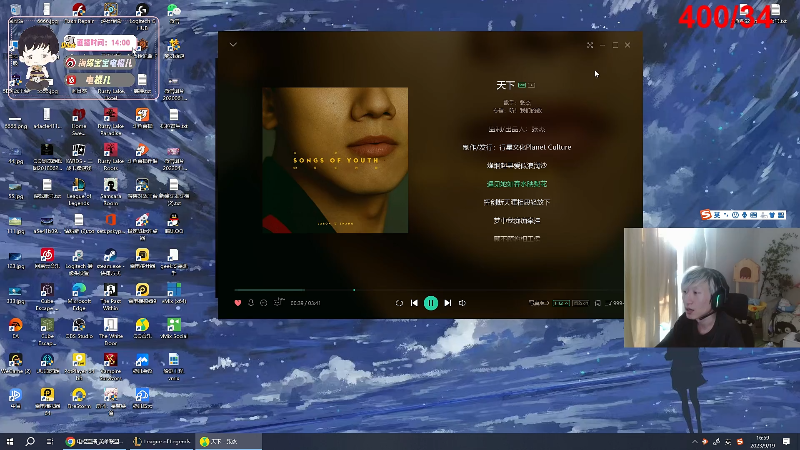Open the 5555.png desktop file
800x450 pixels.
click(15, 121)
